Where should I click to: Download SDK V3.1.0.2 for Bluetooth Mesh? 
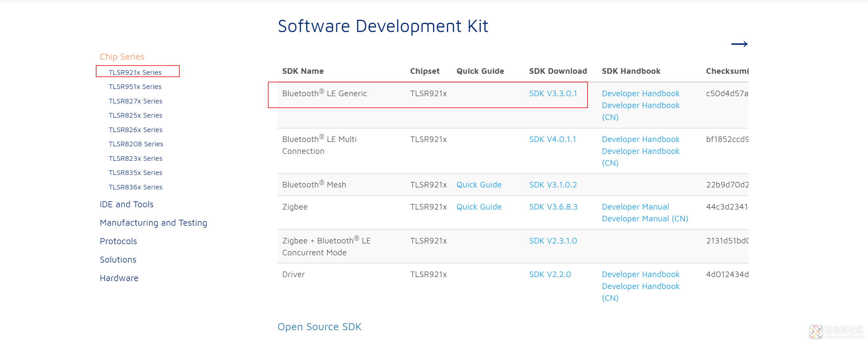click(x=553, y=185)
